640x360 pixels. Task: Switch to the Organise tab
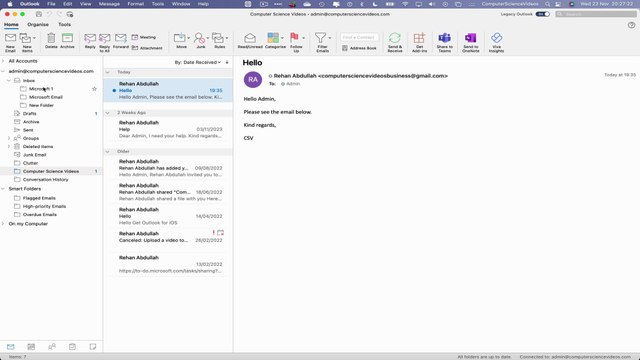coord(38,24)
